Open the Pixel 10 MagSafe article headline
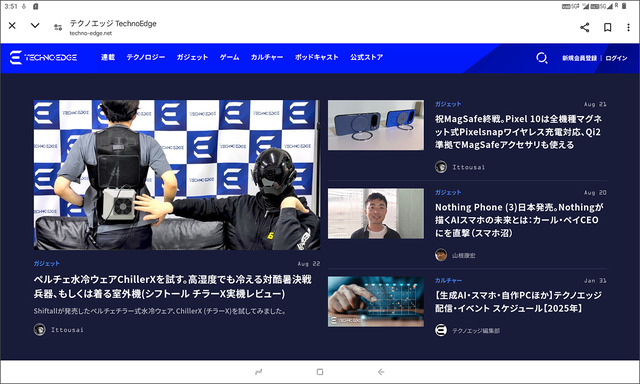The height and width of the screenshot is (384, 640). (x=518, y=131)
